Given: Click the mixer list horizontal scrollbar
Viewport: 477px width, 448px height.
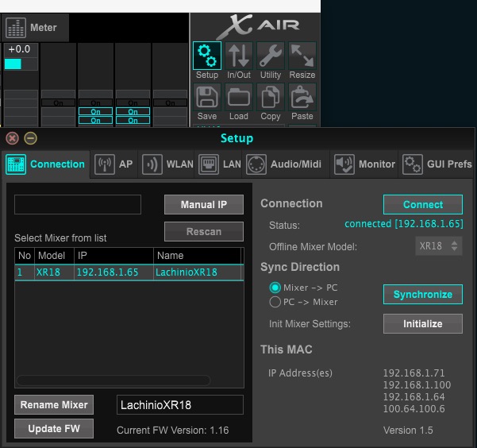Looking at the screenshot, I should pyautogui.click(x=113, y=380).
